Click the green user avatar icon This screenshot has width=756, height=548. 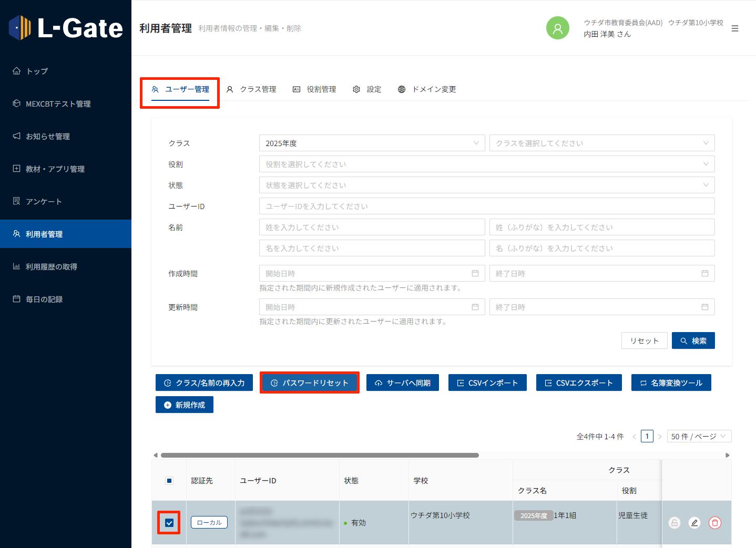[x=557, y=28]
